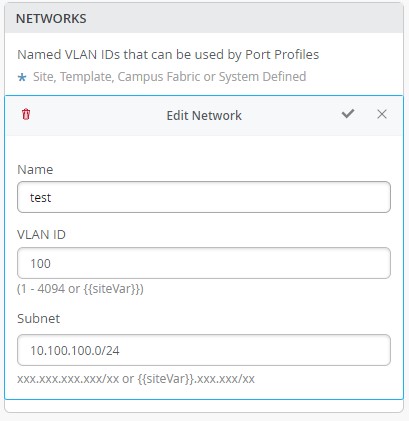Confirm network edits with the checkmark icon
The height and width of the screenshot is (421, 409).
348,114
